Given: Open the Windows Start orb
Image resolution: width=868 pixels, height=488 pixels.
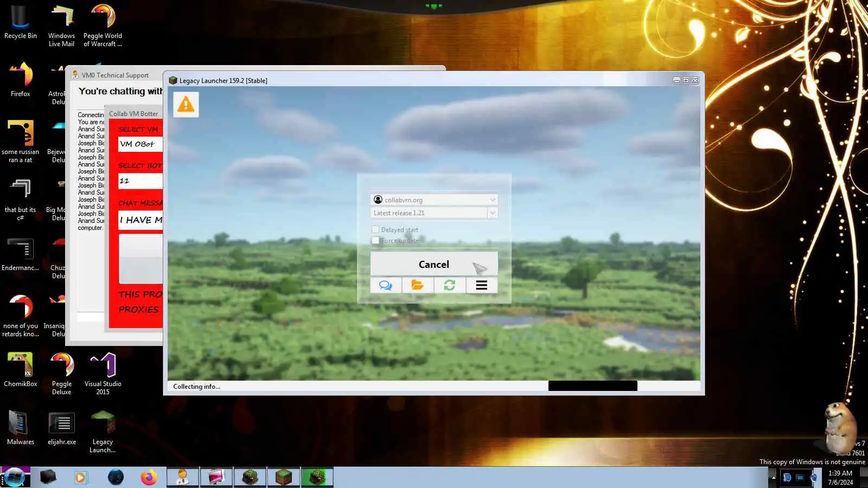Looking at the screenshot, I should pyautogui.click(x=15, y=477).
